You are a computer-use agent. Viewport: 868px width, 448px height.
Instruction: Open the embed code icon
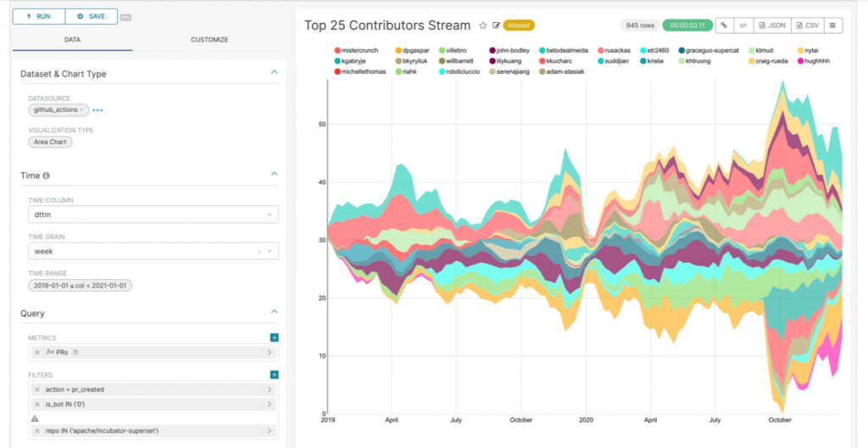743,25
